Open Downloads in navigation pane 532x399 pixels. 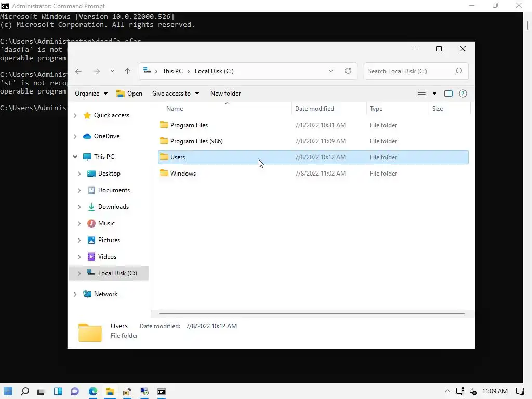(113, 207)
